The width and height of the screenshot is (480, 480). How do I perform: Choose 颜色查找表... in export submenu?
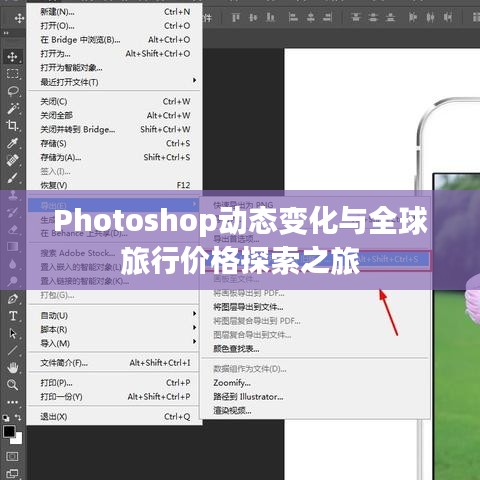pyautogui.click(x=315, y=349)
